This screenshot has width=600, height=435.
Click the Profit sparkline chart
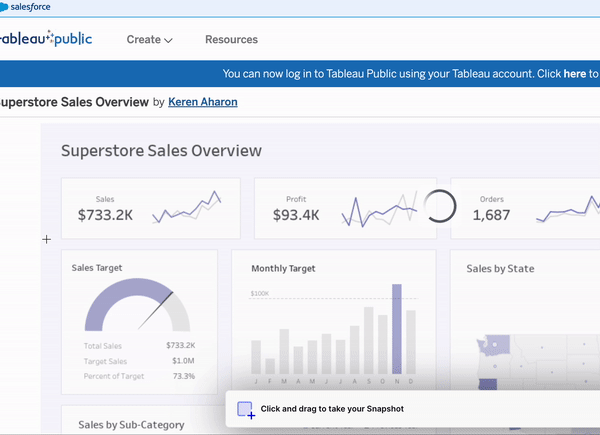379,209
